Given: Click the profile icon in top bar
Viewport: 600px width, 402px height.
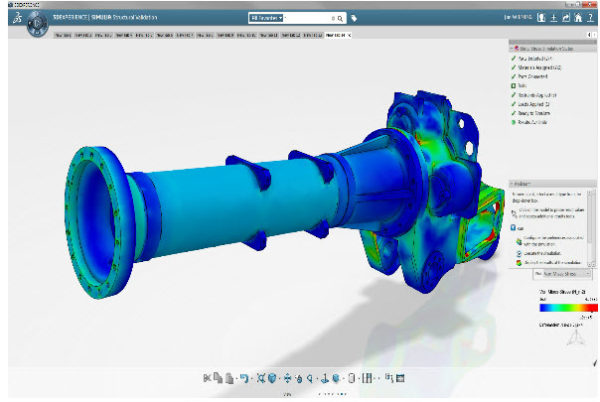Looking at the screenshot, I should click(541, 18).
